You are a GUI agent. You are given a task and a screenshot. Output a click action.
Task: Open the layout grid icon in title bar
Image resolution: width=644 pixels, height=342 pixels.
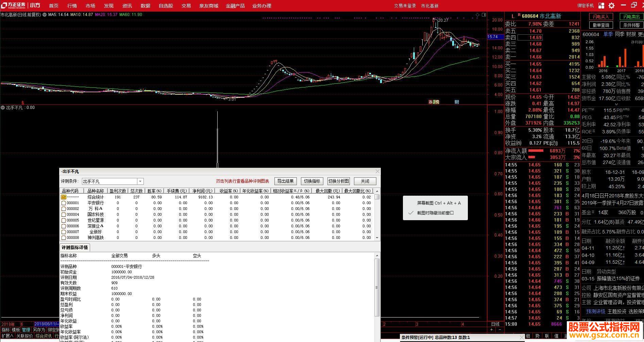(601, 5)
